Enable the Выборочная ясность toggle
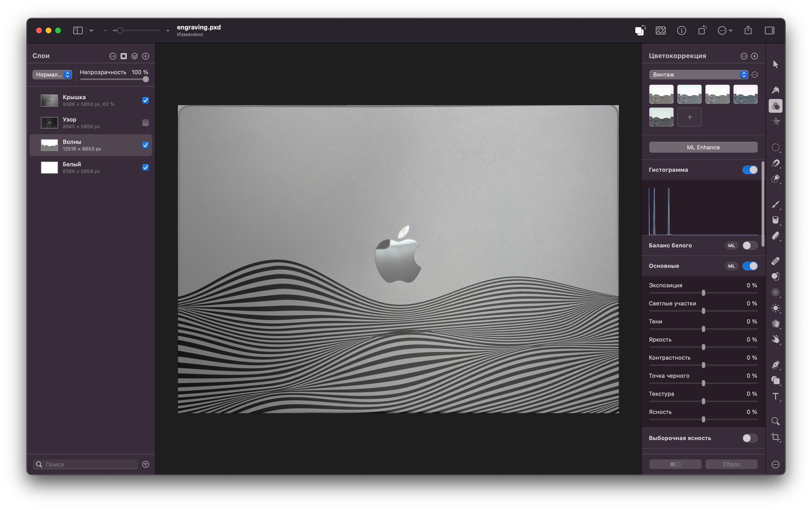Image resolution: width=812 pixels, height=510 pixels. click(750, 438)
